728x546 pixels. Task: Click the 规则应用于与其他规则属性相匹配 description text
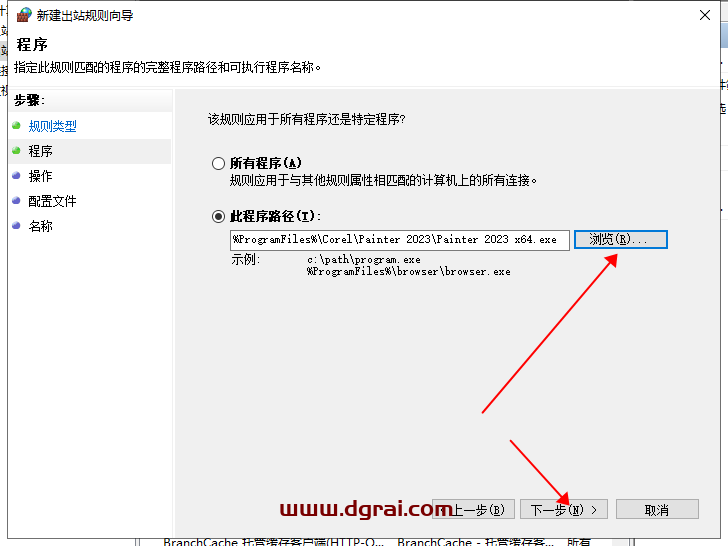coord(384,180)
